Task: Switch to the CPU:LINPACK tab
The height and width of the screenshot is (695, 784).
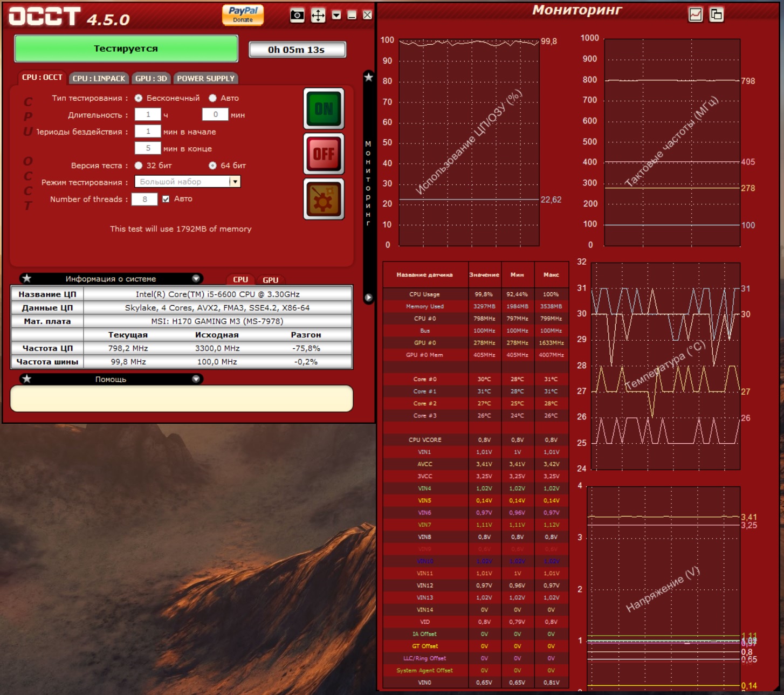Action: [x=99, y=78]
